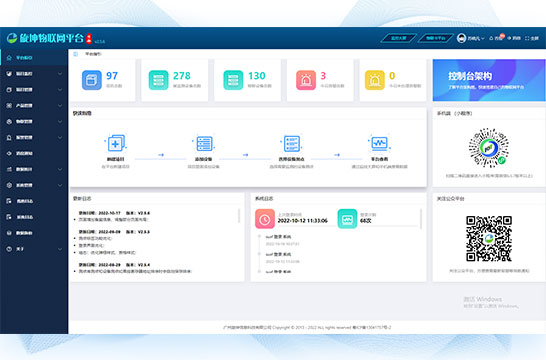This screenshot has height=360, width=546.
Task: Click the update entry dated 2022-09-09
Action: click(114, 232)
